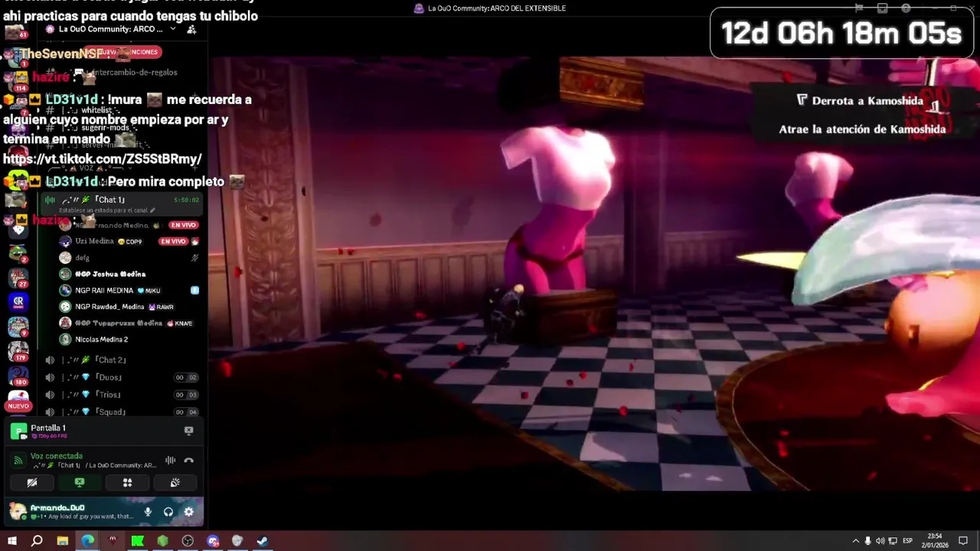
Task: Switch to Microsoft Edge taskbar icon
Action: pos(87,541)
